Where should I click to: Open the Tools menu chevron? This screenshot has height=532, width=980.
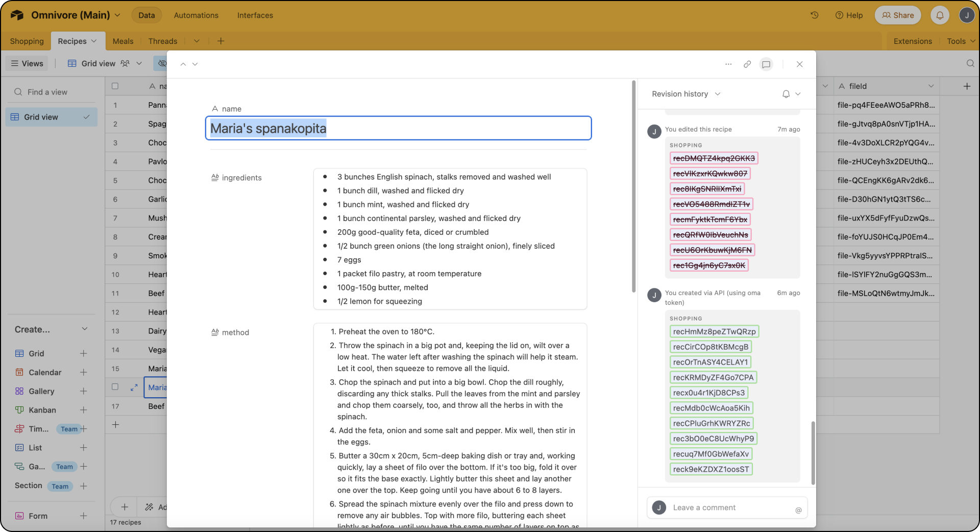coord(972,41)
